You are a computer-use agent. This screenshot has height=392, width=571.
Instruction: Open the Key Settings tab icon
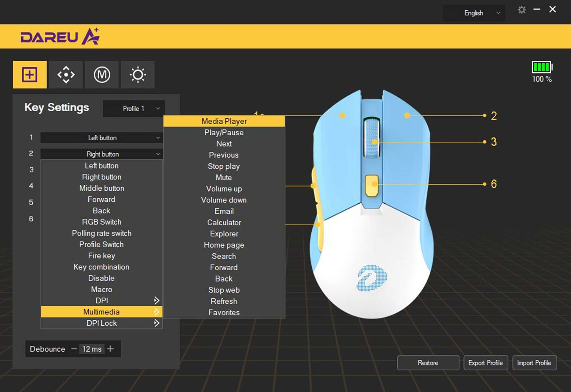30,74
